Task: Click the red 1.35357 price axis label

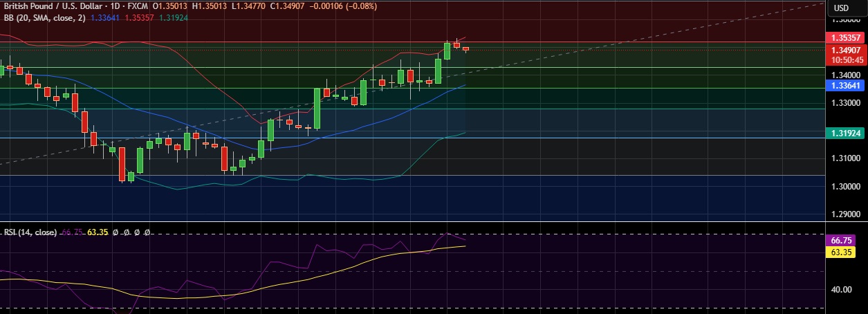Action: [845, 37]
